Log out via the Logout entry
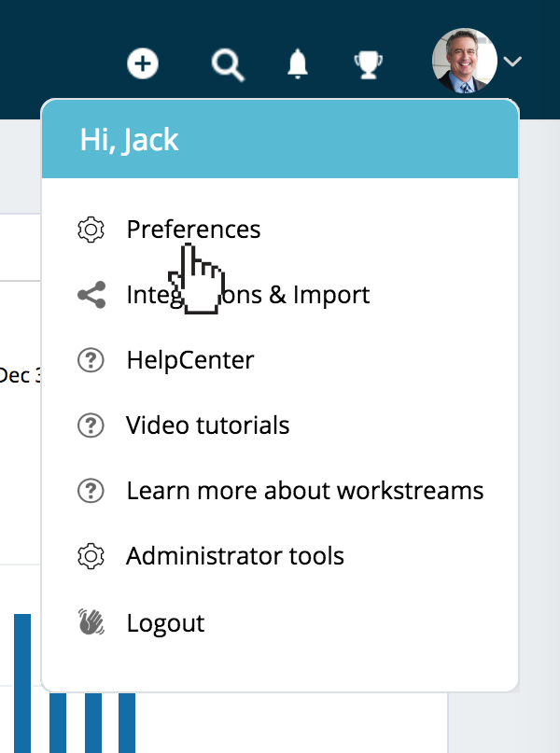This screenshot has width=560, height=753. pyautogui.click(x=165, y=622)
